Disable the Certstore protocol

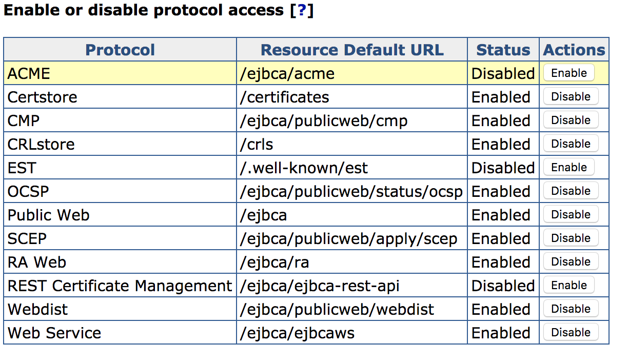pyautogui.click(x=571, y=97)
